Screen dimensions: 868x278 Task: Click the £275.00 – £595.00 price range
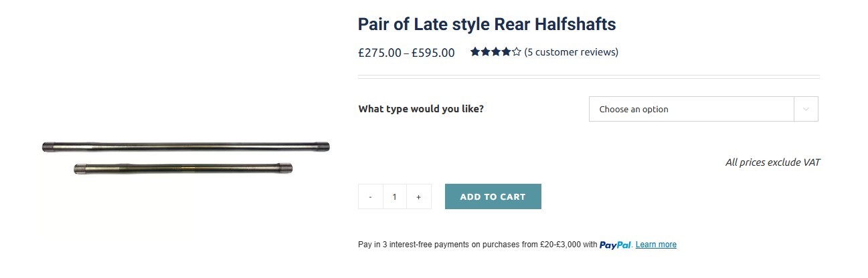click(406, 53)
